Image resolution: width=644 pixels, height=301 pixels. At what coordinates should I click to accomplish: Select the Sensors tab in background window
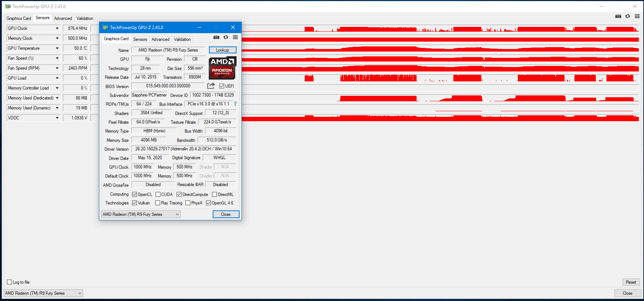pyautogui.click(x=43, y=18)
